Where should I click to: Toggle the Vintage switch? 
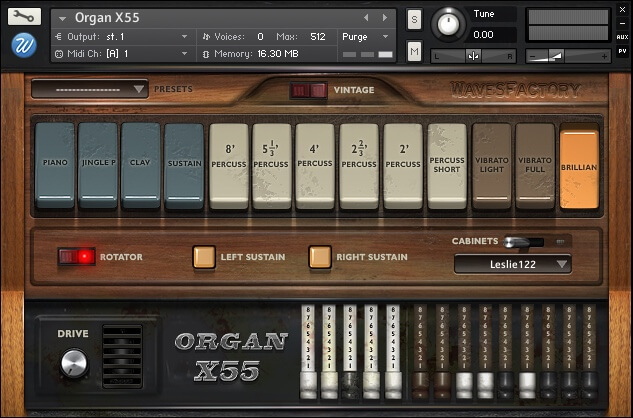(308, 90)
